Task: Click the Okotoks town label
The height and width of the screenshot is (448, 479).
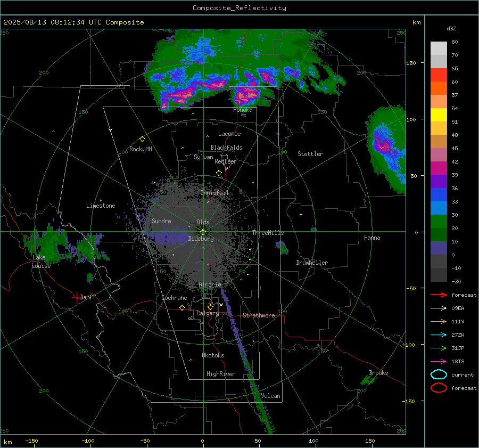Action: [213, 355]
